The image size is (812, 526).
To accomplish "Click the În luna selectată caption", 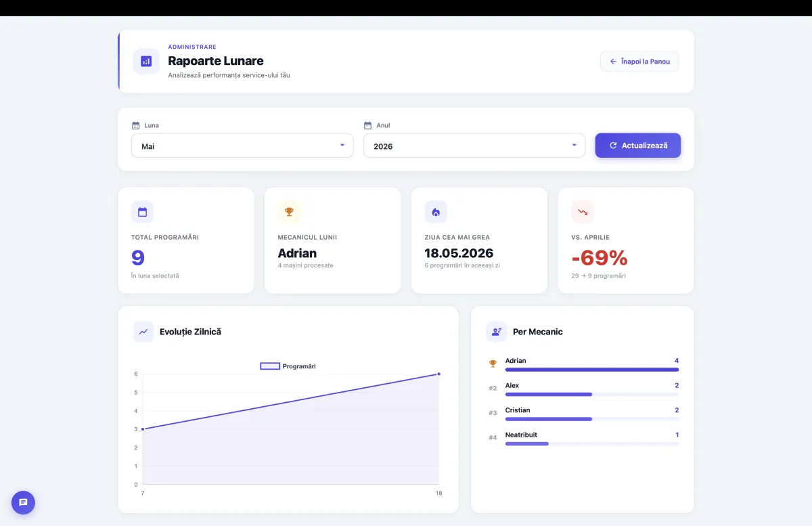I will click(155, 276).
